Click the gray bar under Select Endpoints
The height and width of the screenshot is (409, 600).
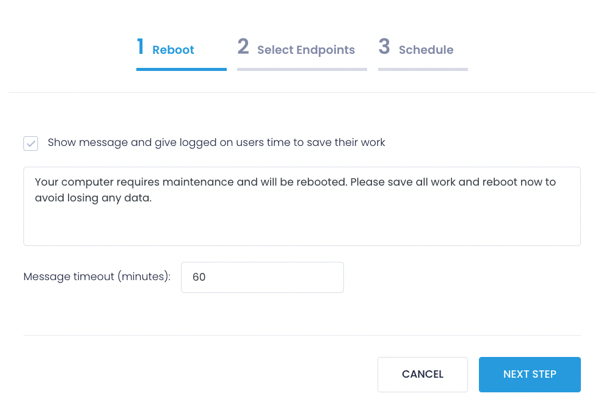[x=302, y=69]
